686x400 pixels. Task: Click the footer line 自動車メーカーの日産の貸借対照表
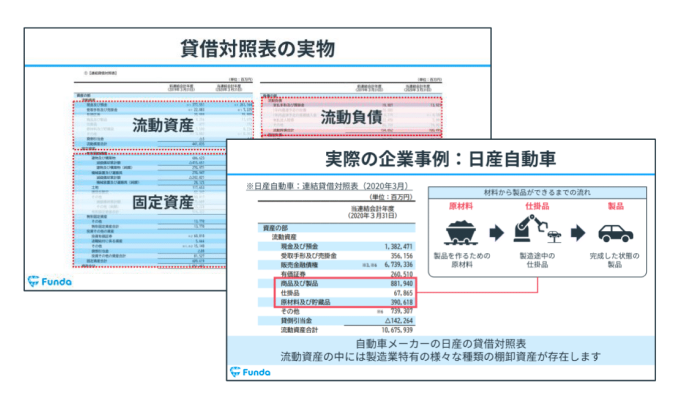(x=441, y=344)
